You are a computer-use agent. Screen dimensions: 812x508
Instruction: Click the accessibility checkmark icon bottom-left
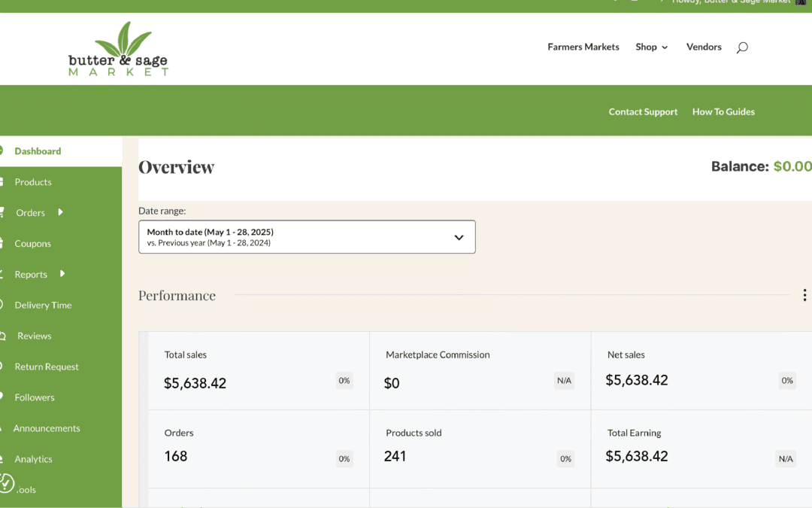pos(6,483)
